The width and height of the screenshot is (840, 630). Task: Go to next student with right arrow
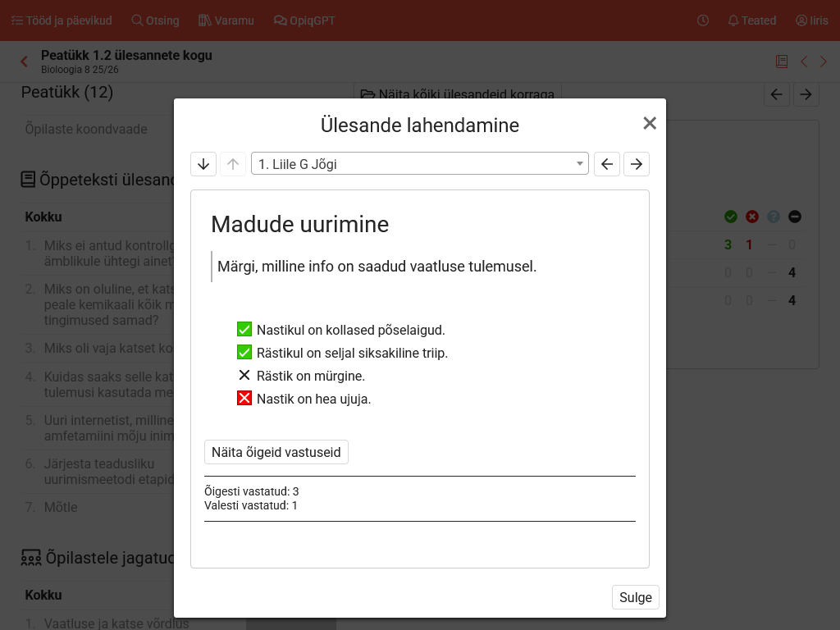pos(637,164)
